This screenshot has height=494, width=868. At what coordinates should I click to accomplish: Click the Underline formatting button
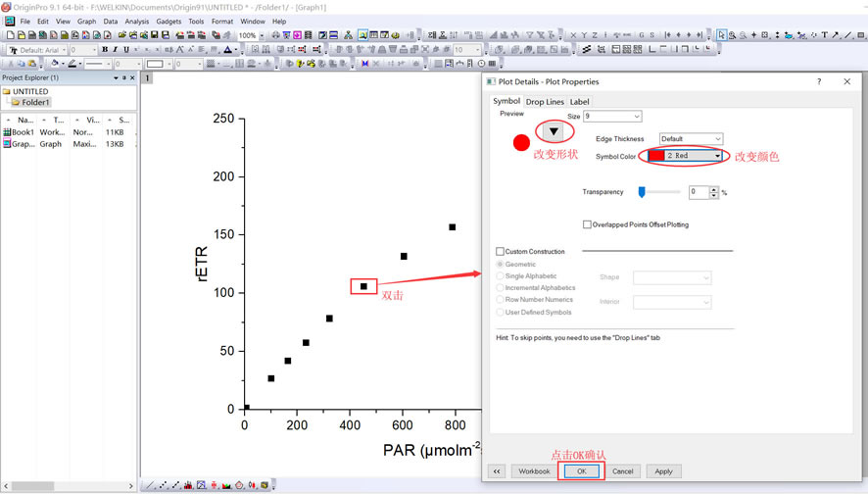point(125,50)
